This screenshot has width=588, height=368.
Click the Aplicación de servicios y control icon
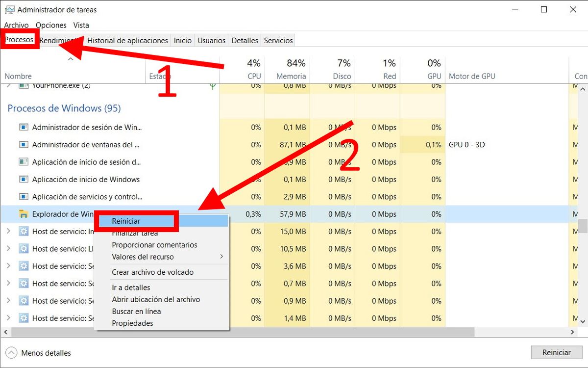click(x=24, y=196)
